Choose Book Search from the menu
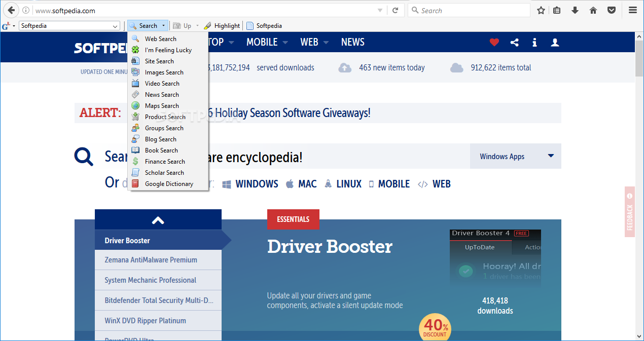Screen dimensions: 644x341 [x=168, y=150]
